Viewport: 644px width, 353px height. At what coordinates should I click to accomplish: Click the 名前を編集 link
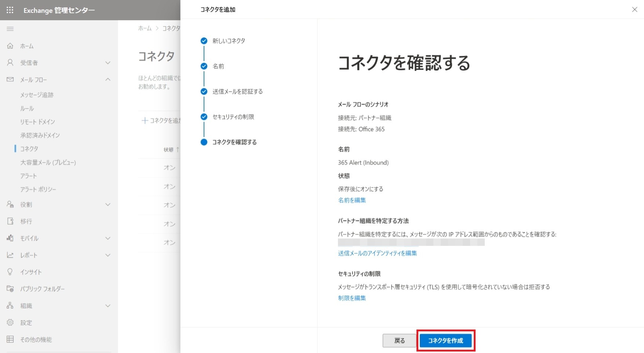coord(352,200)
